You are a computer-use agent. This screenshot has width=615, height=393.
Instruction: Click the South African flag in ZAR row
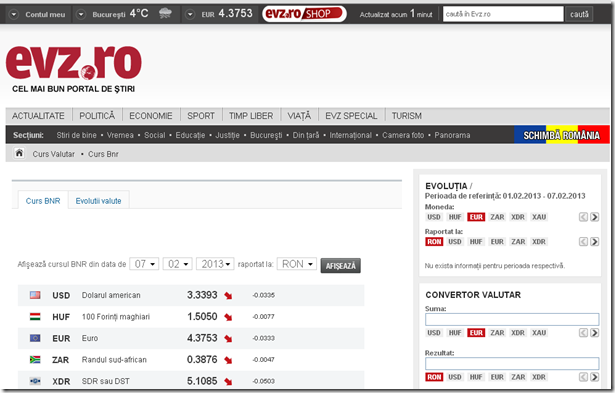point(35,359)
